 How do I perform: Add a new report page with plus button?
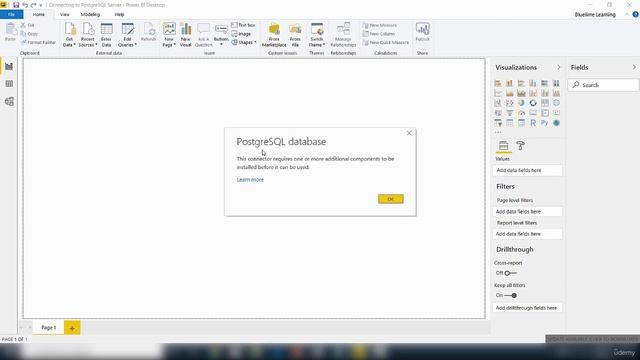click(x=72, y=328)
